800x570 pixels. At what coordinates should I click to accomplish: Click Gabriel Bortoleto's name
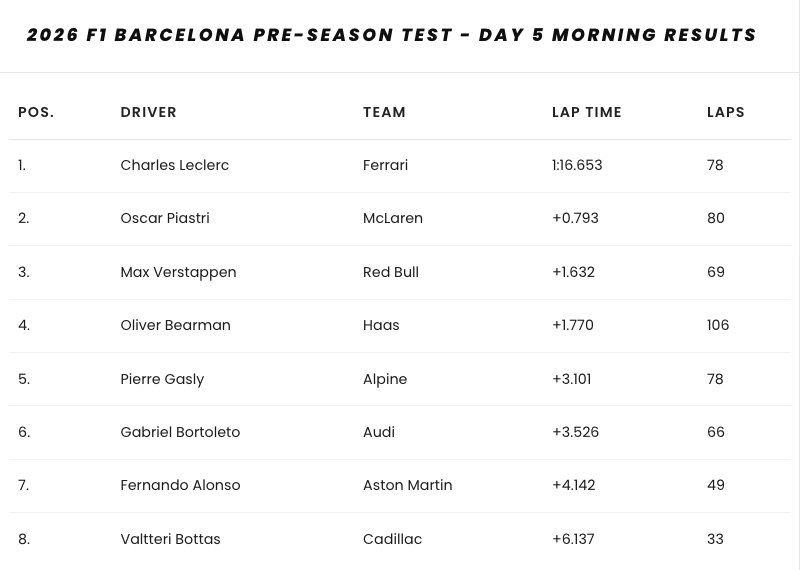pos(180,432)
